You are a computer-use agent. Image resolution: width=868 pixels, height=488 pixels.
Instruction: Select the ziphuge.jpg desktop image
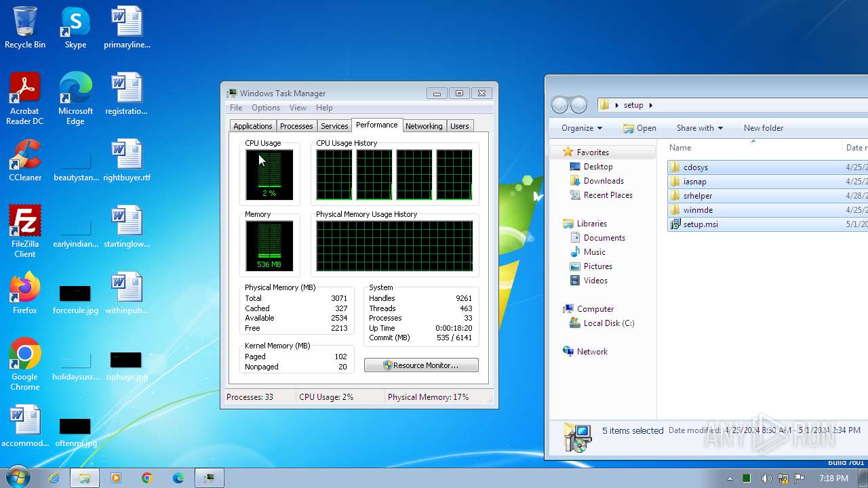[x=126, y=366]
